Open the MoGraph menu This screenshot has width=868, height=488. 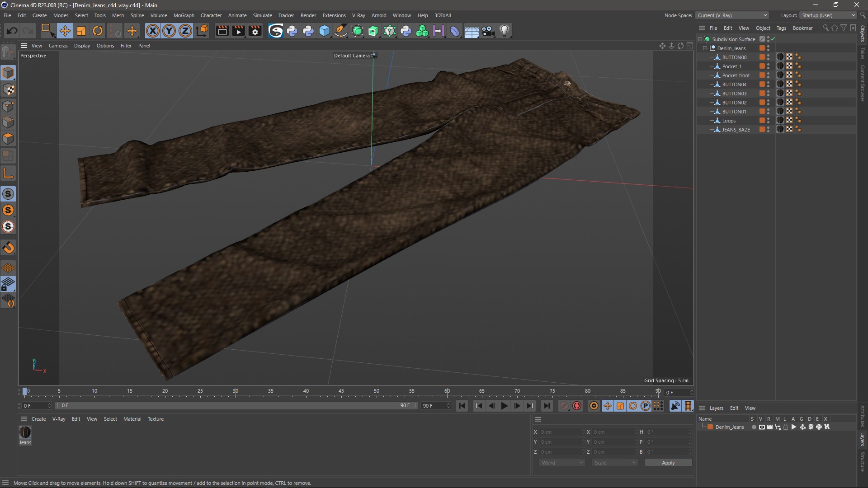(x=184, y=15)
